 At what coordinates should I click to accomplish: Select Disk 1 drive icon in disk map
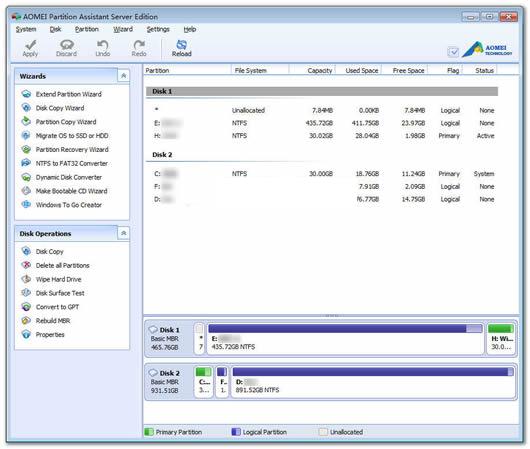153,329
